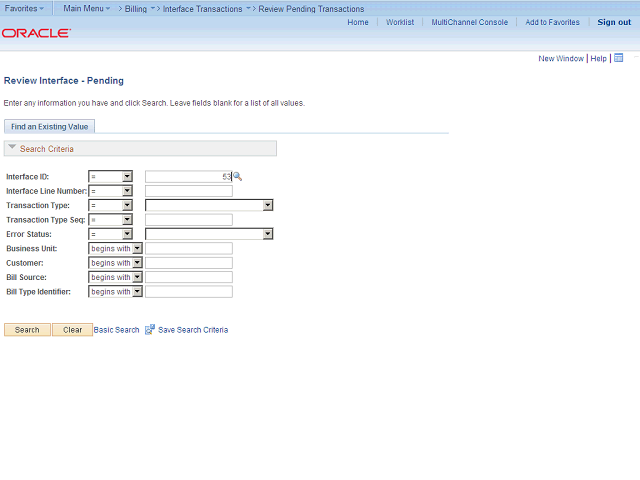
Task: Open the MultiChannel Console link
Action: tap(470, 22)
